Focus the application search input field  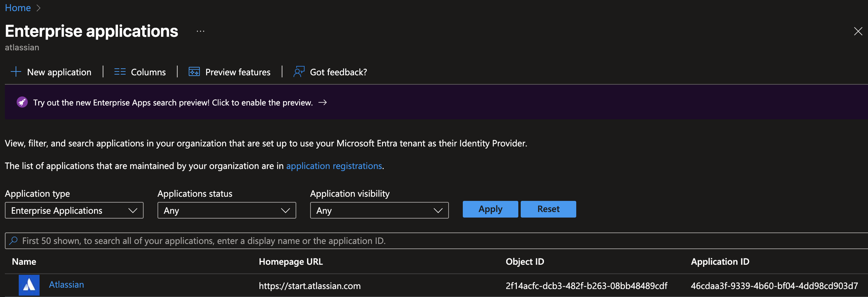tap(416, 241)
